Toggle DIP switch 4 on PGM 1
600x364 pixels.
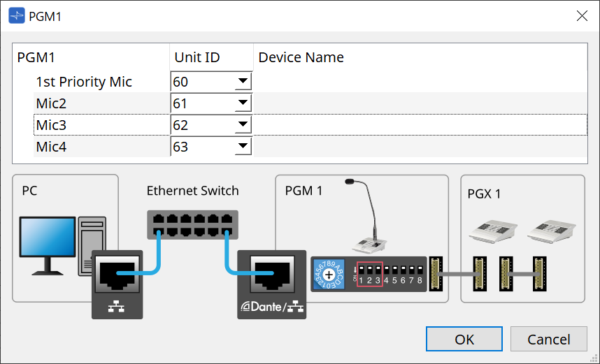[386, 270]
